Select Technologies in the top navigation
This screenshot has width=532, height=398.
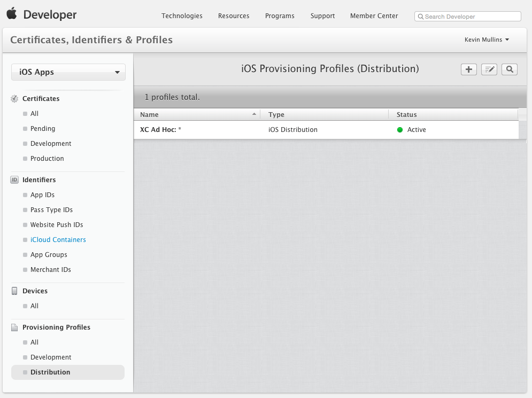point(182,16)
